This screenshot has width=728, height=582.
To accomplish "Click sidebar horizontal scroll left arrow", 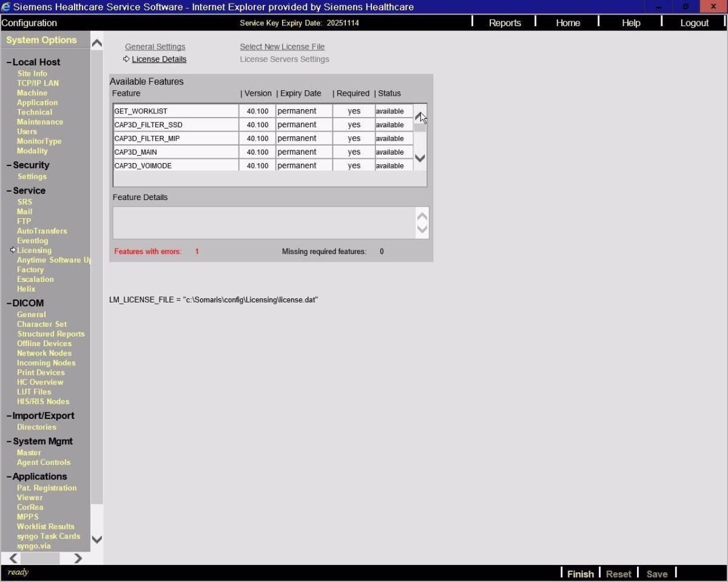I will tap(14, 558).
